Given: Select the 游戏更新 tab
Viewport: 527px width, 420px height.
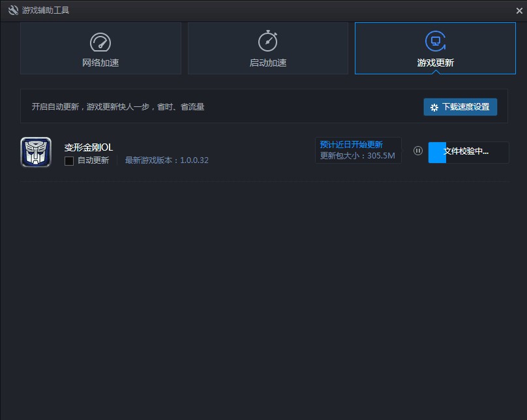Looking at the screenshot, I should 434,48.
